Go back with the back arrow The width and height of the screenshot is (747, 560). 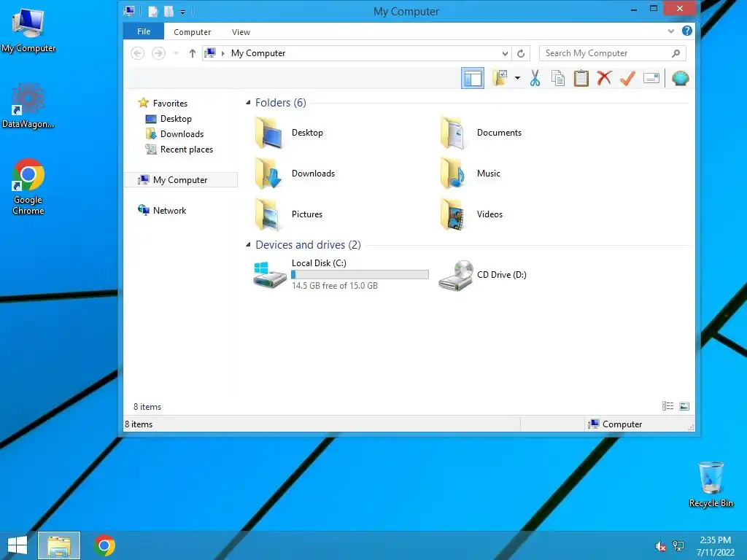(137, 53)
